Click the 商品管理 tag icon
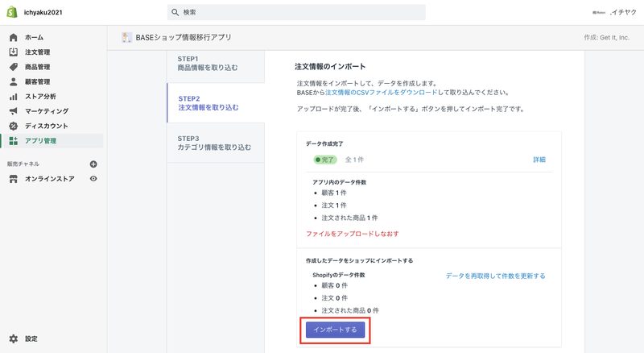This screenshot has width=644, height=353. pos(13,67)
